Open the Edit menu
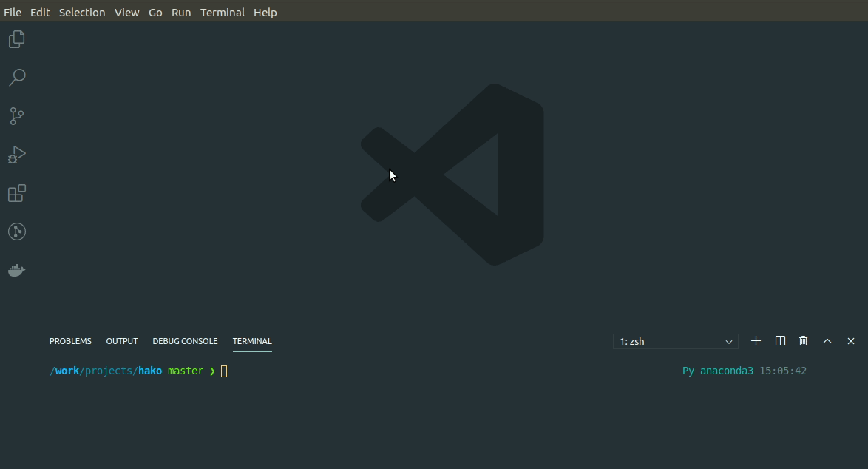Viewport: 868px width, 469px height. tap(40, 12)
